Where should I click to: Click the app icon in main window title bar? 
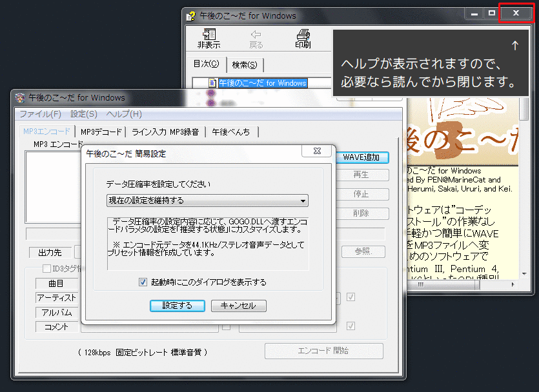[x=19, y=98]
